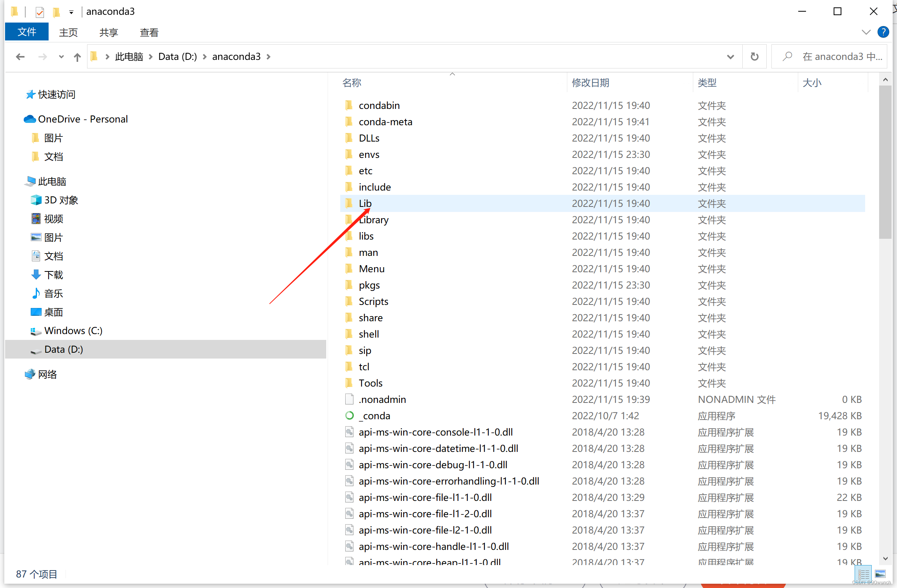Open the _conda application file
The width and height of the screenshot is (897, 588).
[x=376, y=416]
